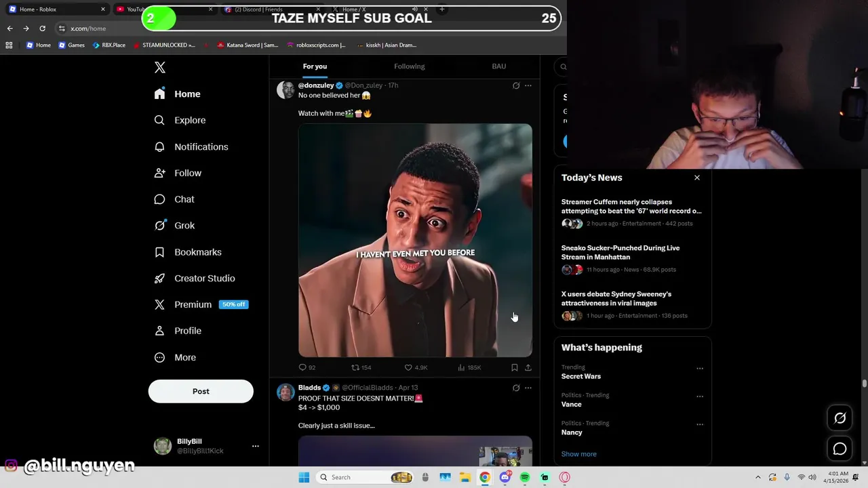Click Grok explain icon on Bladds post
868x488 pixels.
point(516,388)
